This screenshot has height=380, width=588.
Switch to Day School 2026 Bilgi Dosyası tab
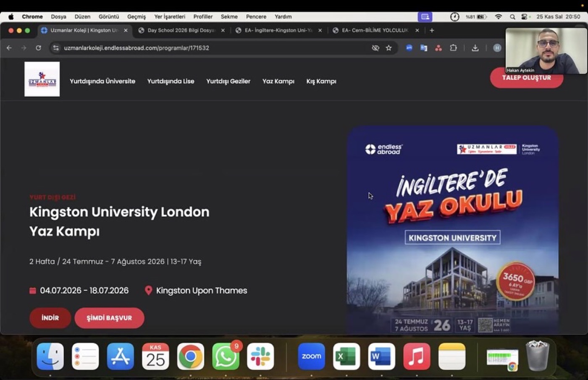(181, 30)
